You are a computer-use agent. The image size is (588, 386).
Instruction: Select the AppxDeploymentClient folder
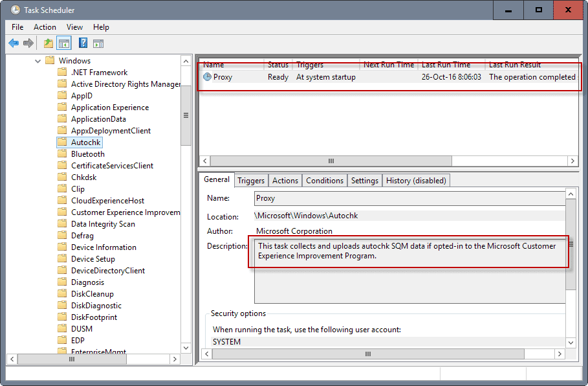tap(111, 131)
